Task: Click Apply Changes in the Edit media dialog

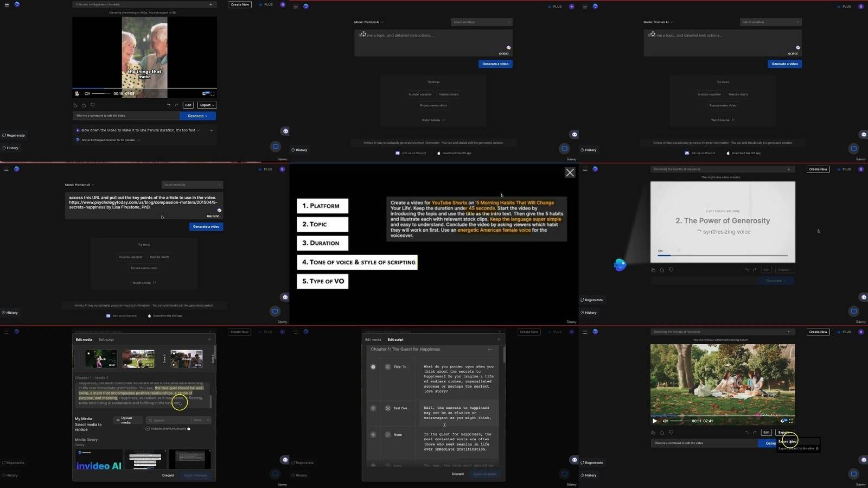Action: click(195, 476)
